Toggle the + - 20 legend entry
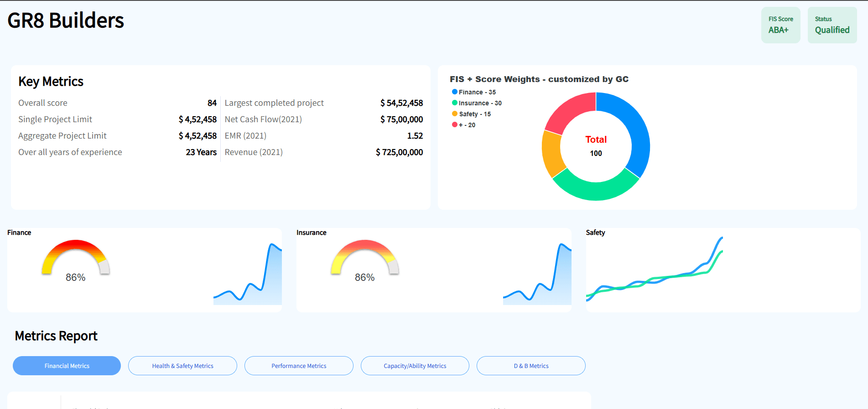Image resolution: width=868 pixels, height=409 pixels. pyautogui.click(x=463, y=125)
